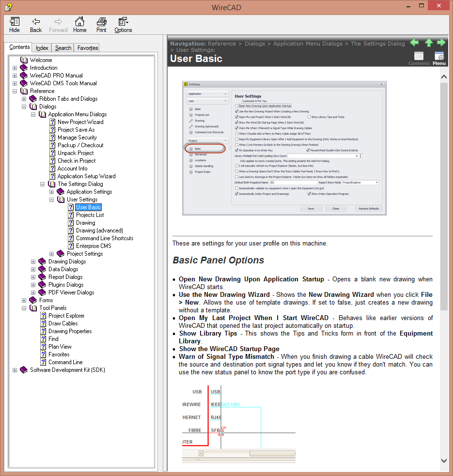
Task: Go back using the Back arrow
Action: pos(36,25)
